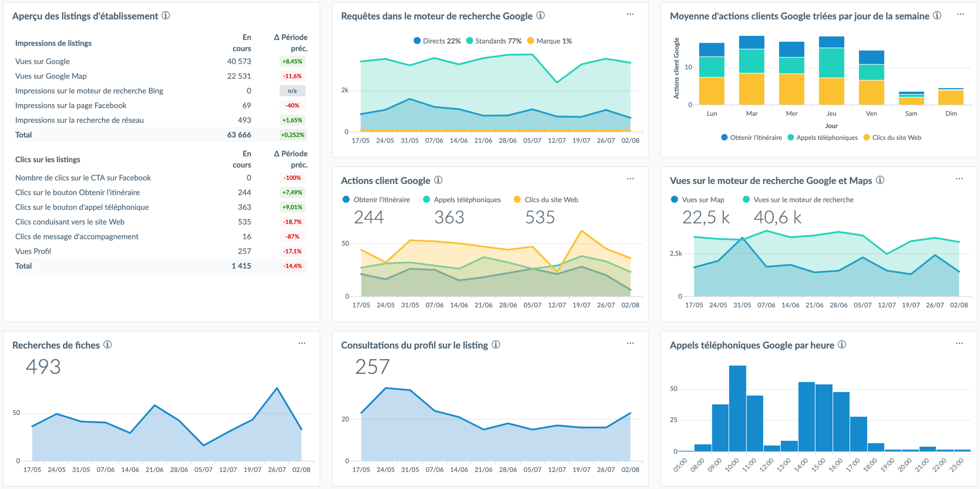Open options menu of weekday actions chart
The height and width of the screenshot is (489, 980).
click(x=960, y=15)
